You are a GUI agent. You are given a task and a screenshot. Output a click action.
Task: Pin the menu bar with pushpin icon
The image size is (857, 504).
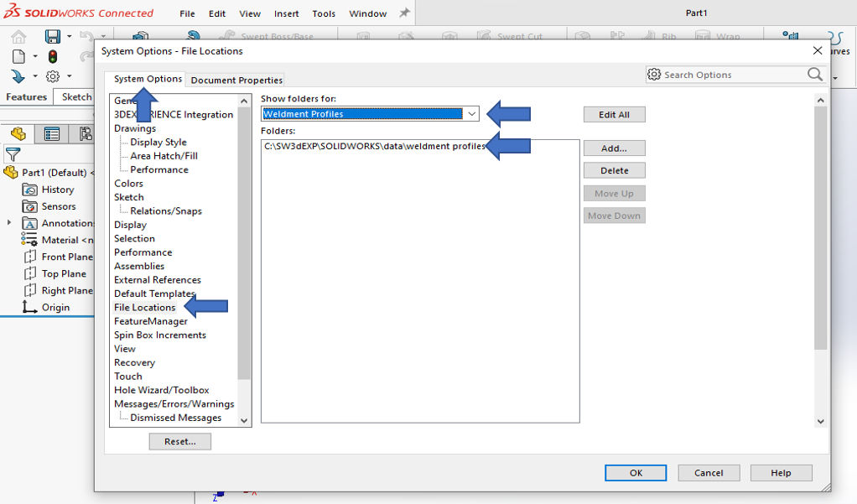pyautogui.click(x=404, y=13)
